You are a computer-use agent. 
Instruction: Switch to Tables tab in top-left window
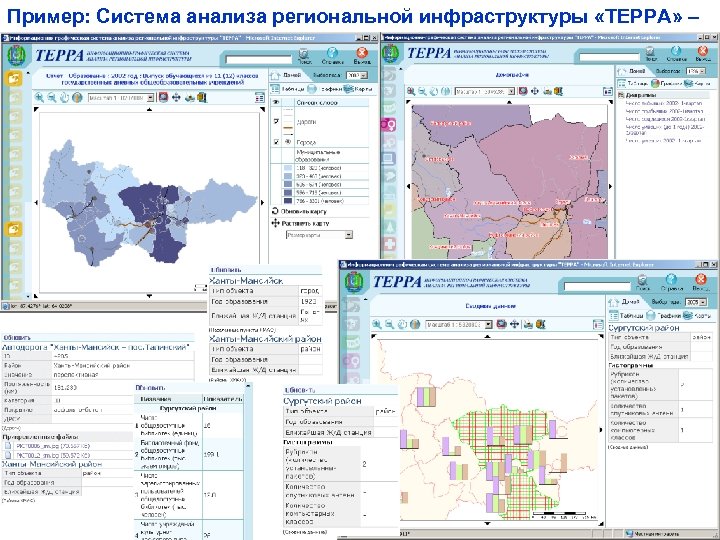[287, 89]
